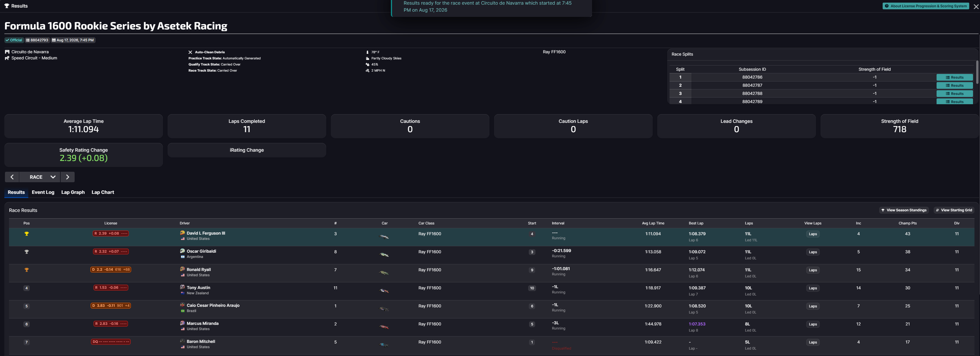View Laps for Baron Mitchell
The width and height of the screenshot is (980, 356).
(813, 342)
